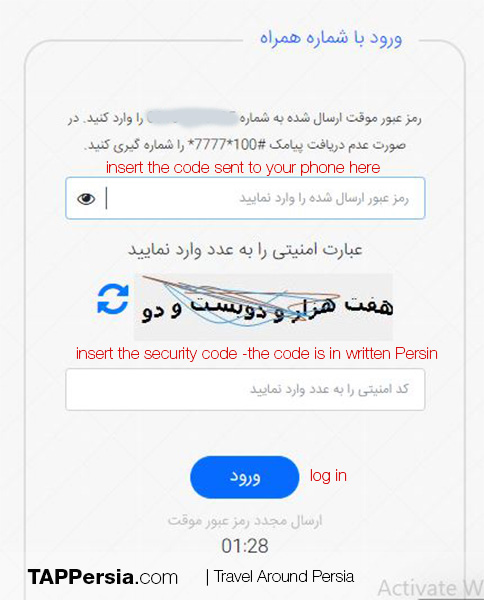Click the TAPPersia.com watermark text
484x600 pixels.
coord(103,577)
